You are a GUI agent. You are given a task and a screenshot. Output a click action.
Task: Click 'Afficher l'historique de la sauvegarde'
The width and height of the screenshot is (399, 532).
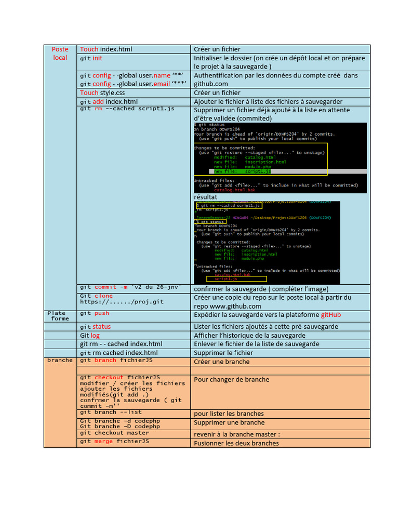coord(249,336)
